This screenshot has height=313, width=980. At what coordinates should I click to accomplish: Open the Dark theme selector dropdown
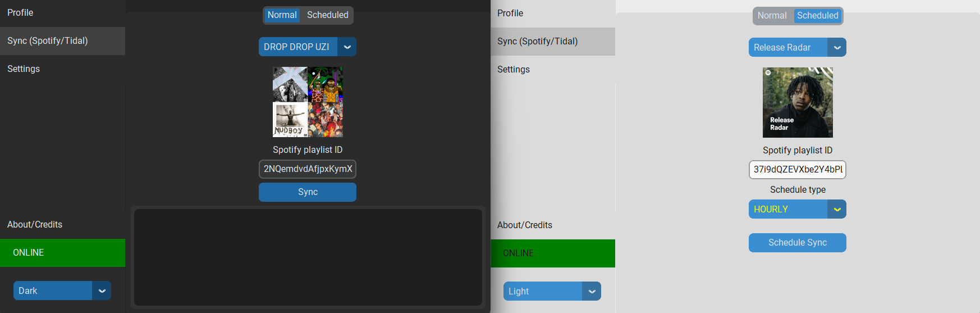coord(62,291)
